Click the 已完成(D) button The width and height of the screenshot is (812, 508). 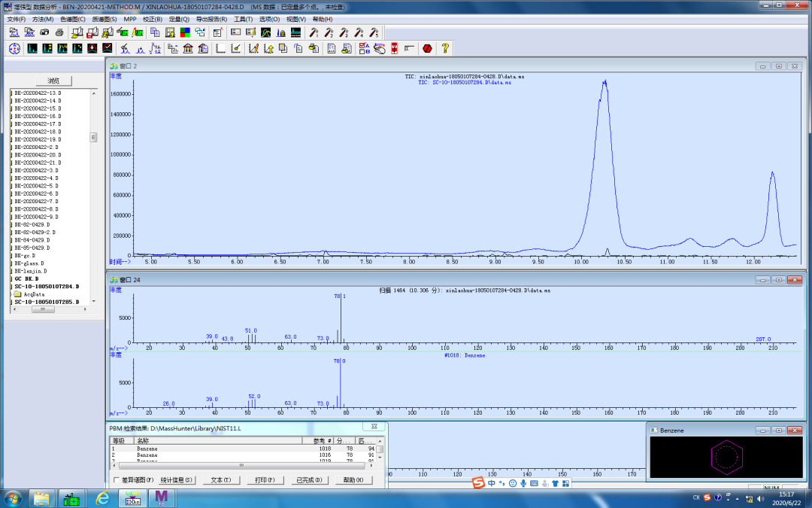click(309, 480)
